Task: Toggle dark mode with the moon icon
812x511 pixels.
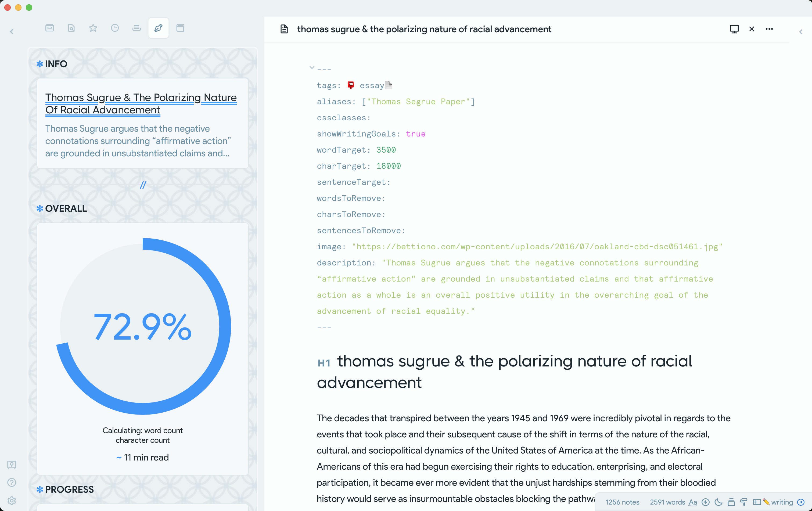Action: [x=718, y=502]
